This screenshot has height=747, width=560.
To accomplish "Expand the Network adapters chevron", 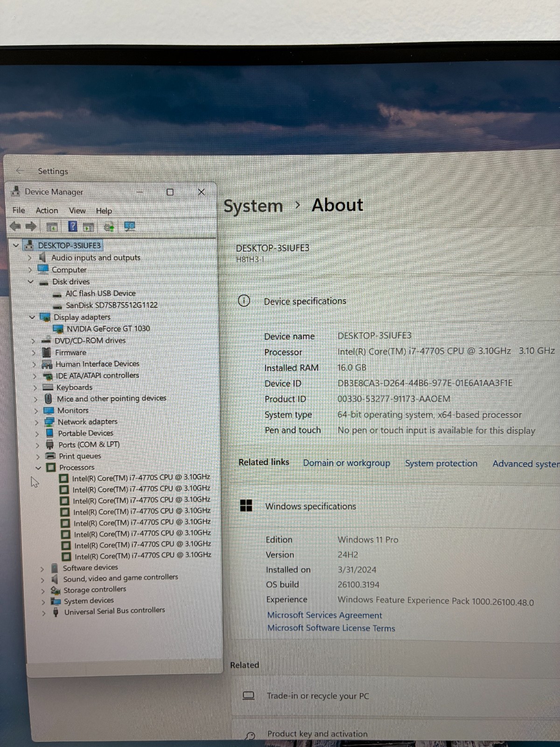I will coord(36,422).
